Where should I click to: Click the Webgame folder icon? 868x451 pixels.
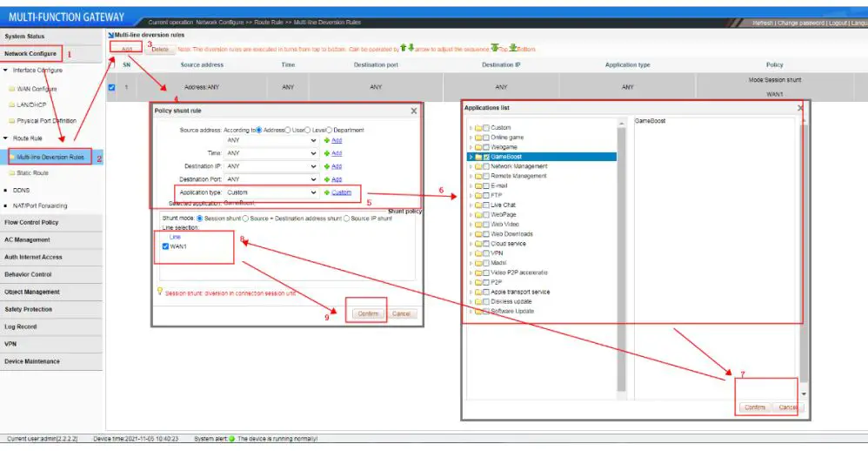tap(478, 147)
